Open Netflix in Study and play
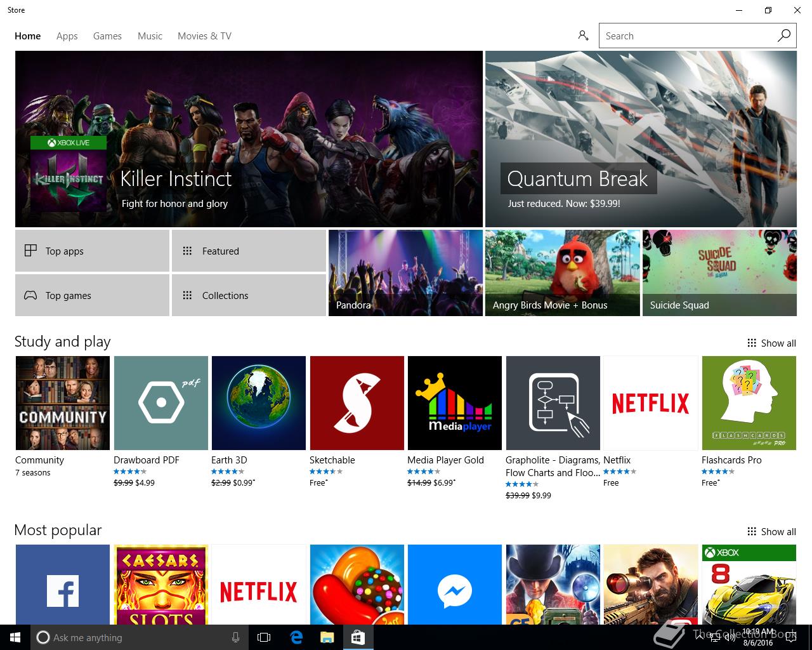This screenshot has height=650, width=812. point(651,403)
